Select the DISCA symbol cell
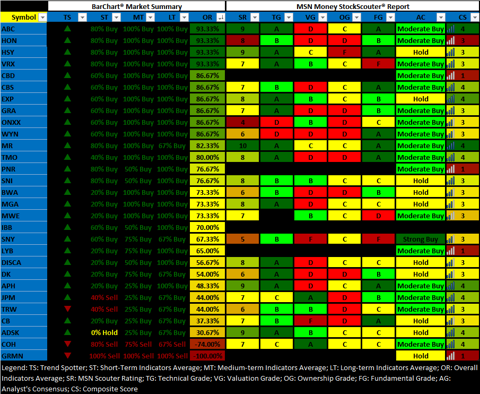The width and height of the screenshot is (480, 394). click(24, 262)
